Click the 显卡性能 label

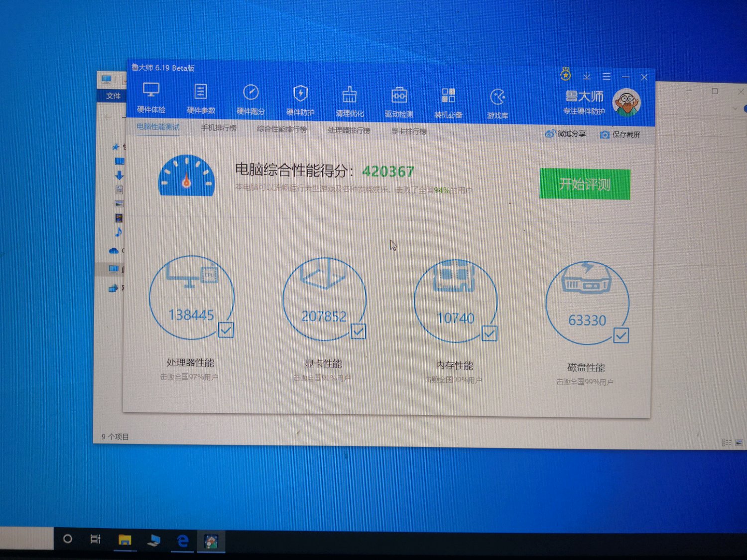coord(323,364)
